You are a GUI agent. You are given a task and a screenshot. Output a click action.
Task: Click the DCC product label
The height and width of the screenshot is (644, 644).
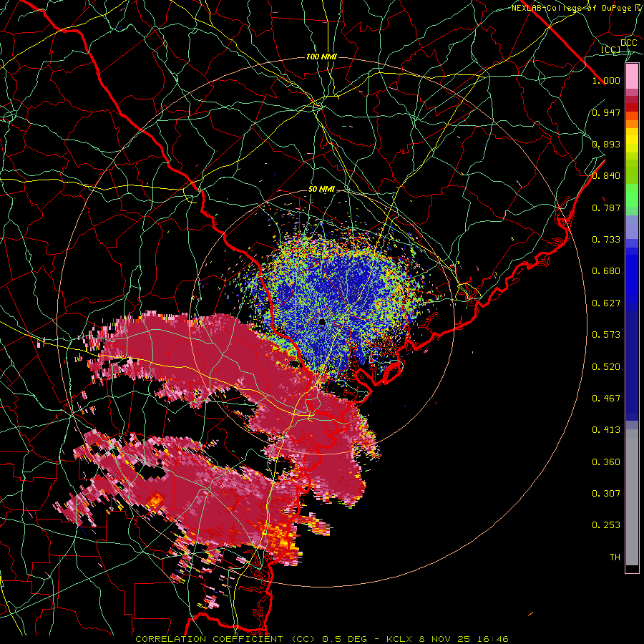coord(628,43)
